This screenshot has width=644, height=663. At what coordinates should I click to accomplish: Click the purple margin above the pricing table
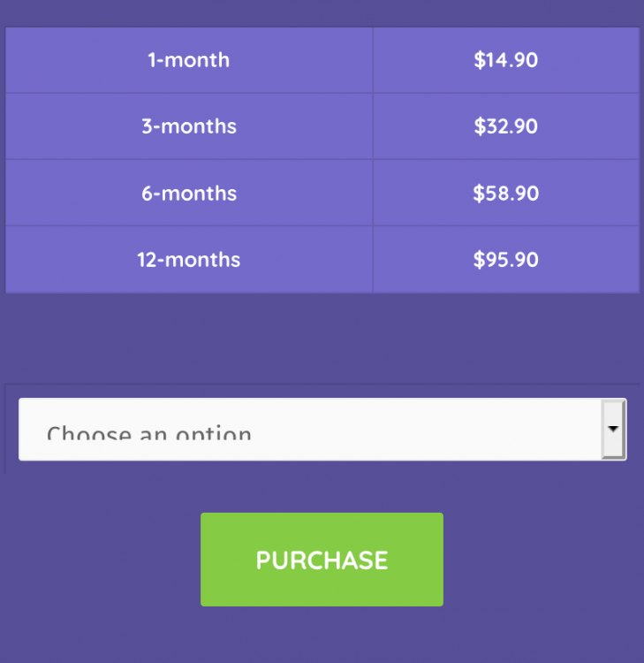click(322, 12)
